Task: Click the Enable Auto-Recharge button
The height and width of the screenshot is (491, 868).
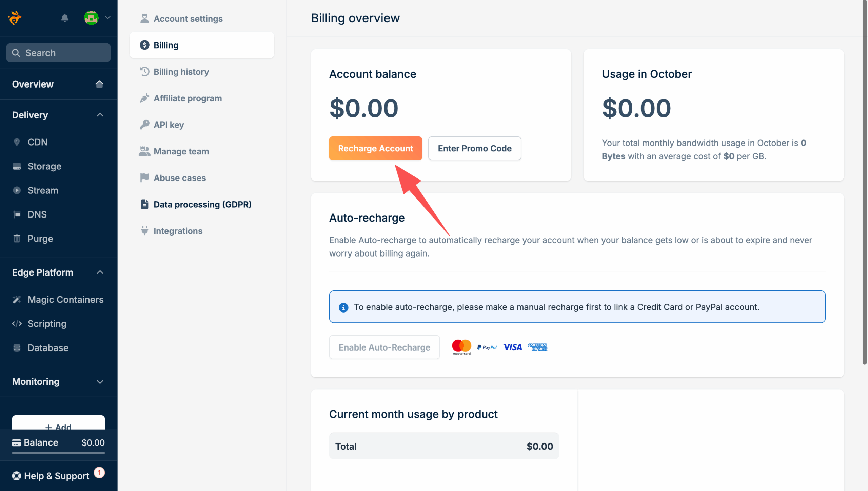Action: (x=384, y=347)
